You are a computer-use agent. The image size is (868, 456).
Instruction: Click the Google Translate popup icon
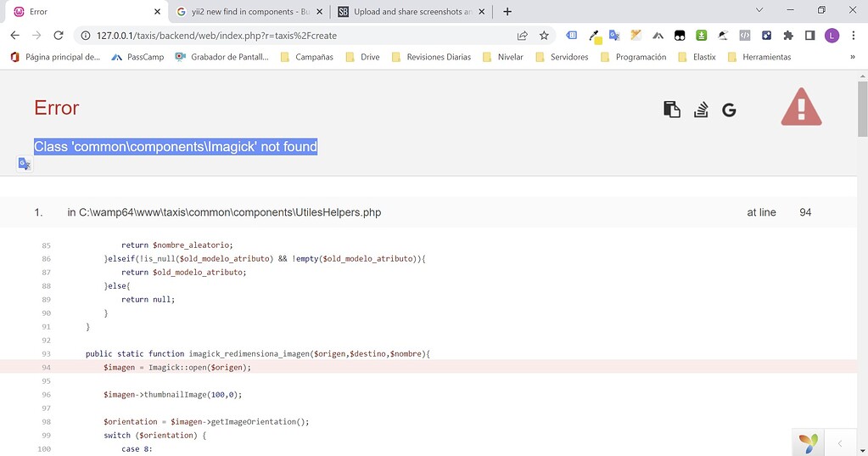click(x=25, y=164)
